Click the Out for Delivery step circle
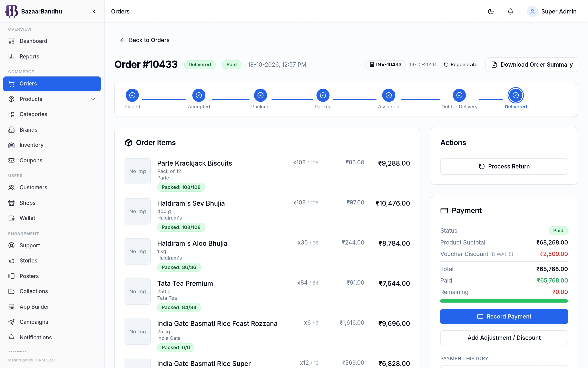The image size is (588, 368). click(x=459, y=95)
